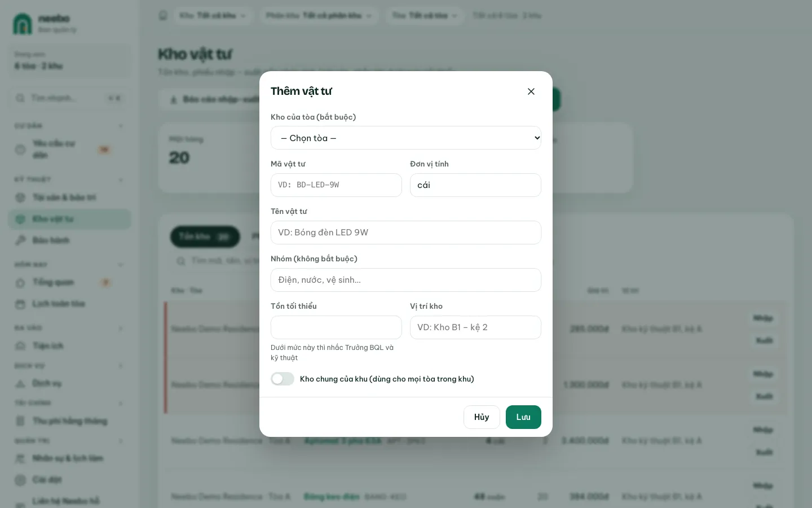This screenshot has height=508, width=812.
Task: Open Nhân sự & lịch làm icon in background sidebar
Action: tap(20, 458)
